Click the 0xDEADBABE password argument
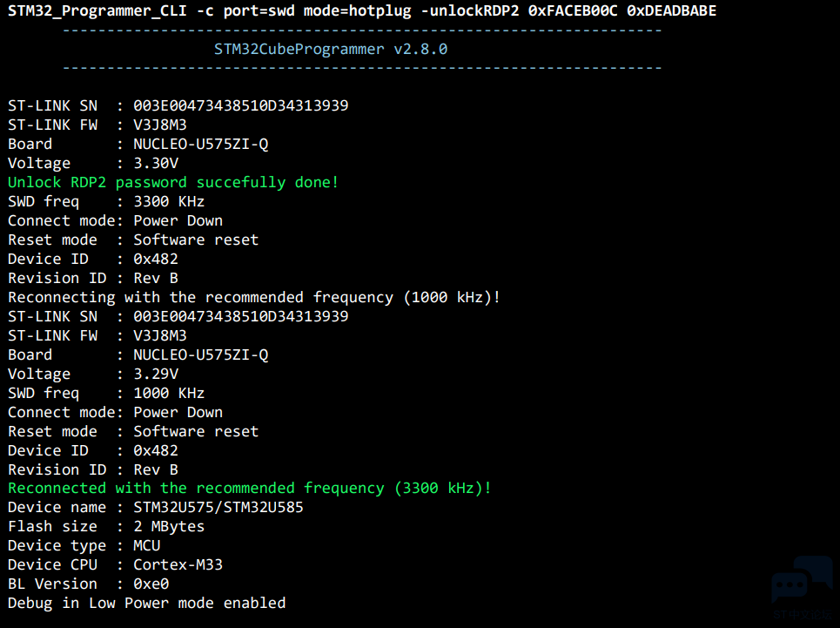The image size is (840, 628). point(671,10)
